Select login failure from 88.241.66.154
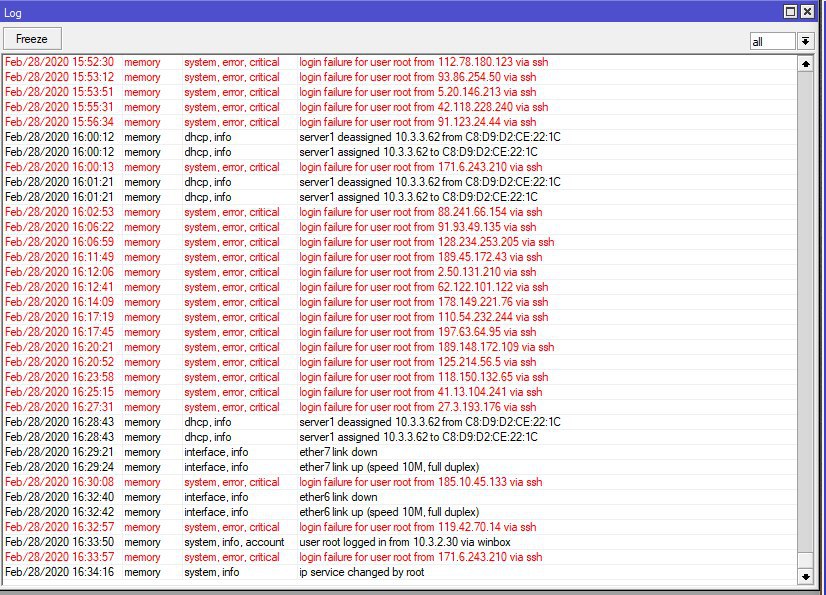Viewport: 826px width, 595px height. point(400,212)
